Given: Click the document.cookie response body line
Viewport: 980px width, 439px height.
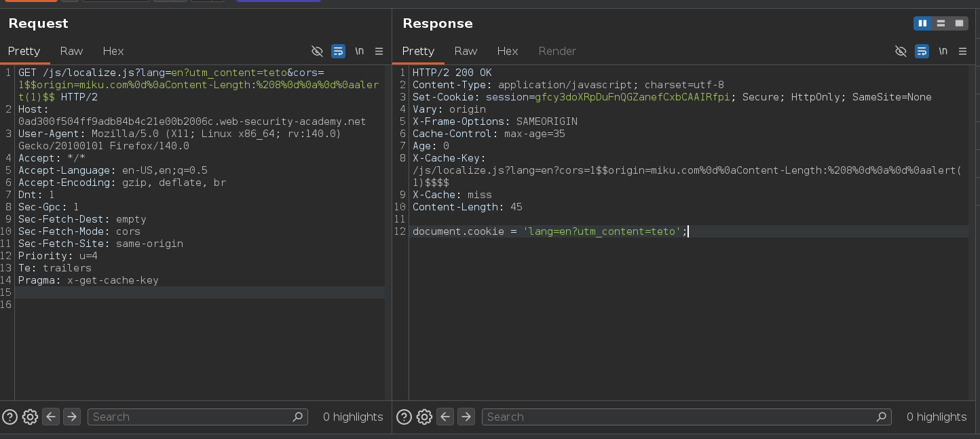Looking at the screenshot, I should (550, 231).
